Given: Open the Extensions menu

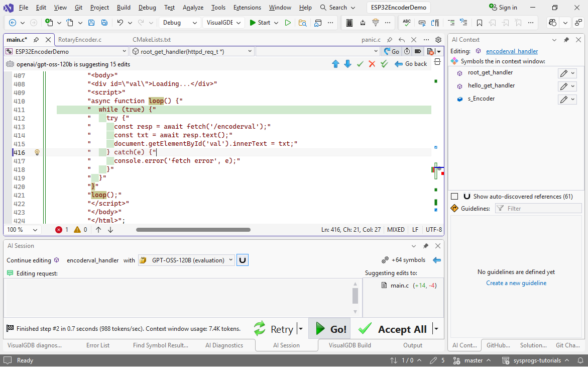Looking at the screenshot, I should 247,8.
